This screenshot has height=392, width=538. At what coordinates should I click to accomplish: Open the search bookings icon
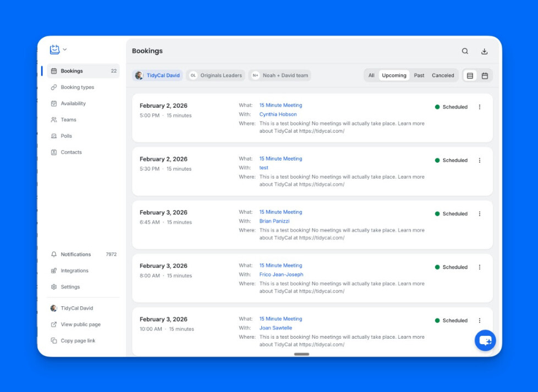click(x=465, y=51)
